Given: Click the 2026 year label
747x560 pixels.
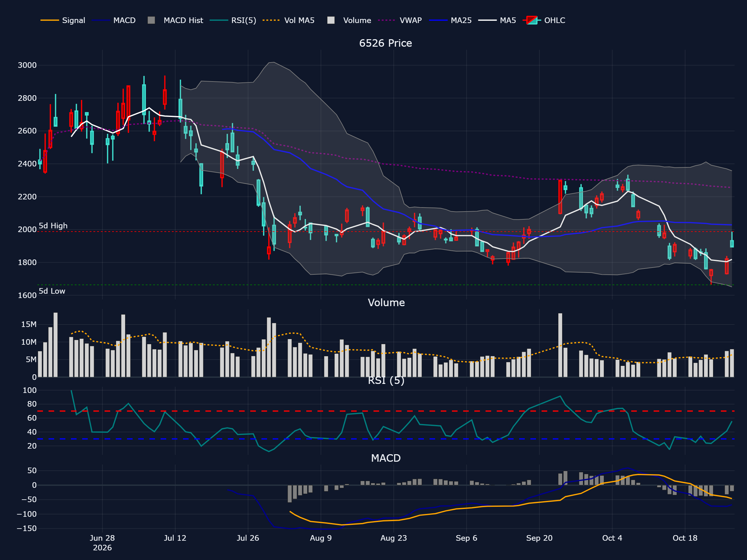Looking at the screenshot, I should point(102,548).
